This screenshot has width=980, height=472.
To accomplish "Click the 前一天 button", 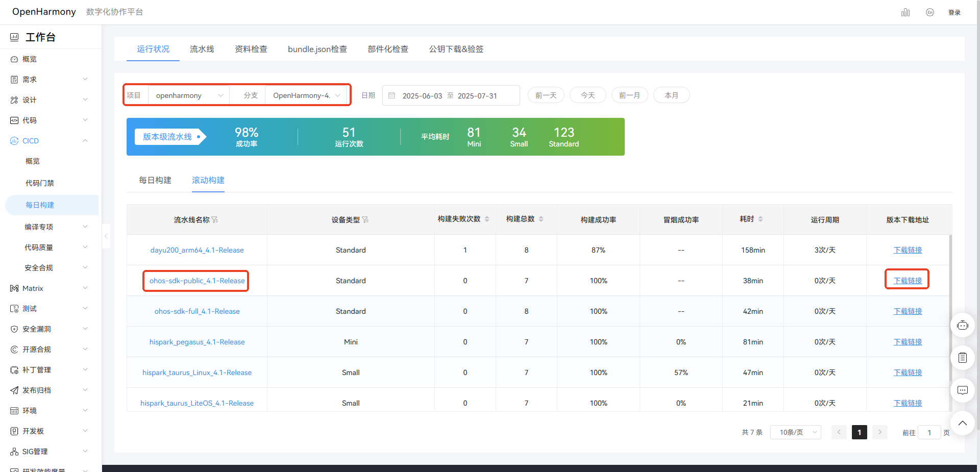I will [x=546, y=95].
